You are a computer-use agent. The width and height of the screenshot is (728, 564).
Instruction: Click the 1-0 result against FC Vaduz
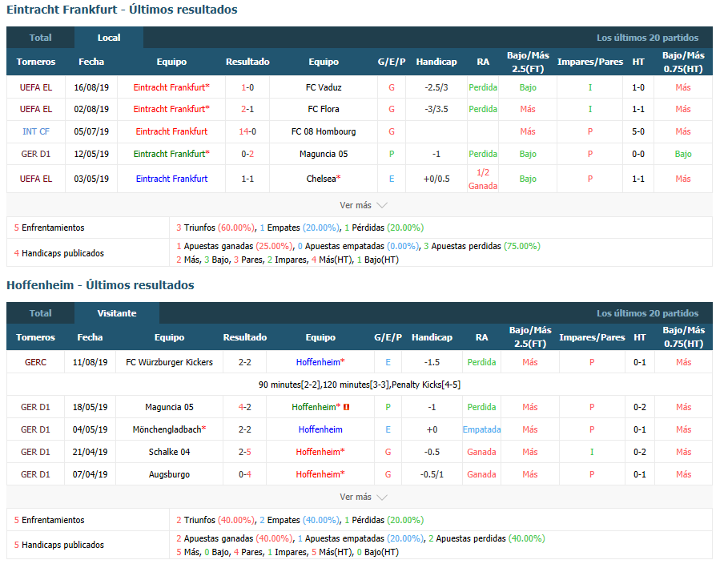point(247,87)
